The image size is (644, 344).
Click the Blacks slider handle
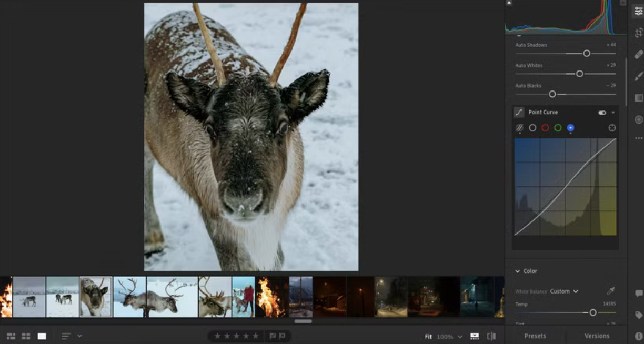pos(552,94)
